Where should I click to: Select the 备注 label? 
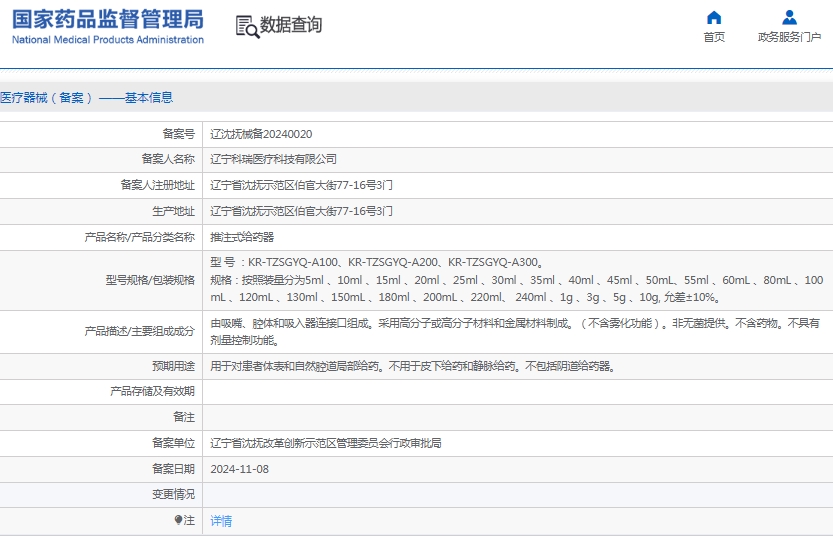pyautogui.click(x=184, y=417)
